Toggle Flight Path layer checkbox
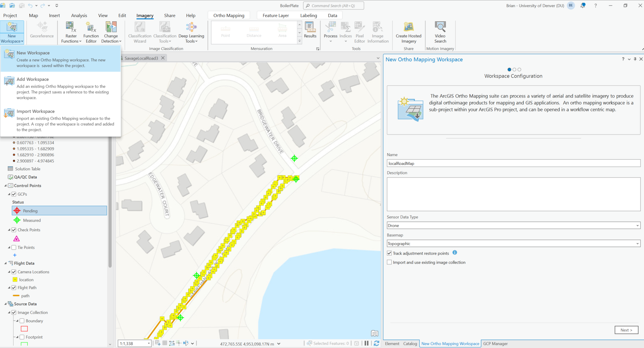 pos(14,288)
